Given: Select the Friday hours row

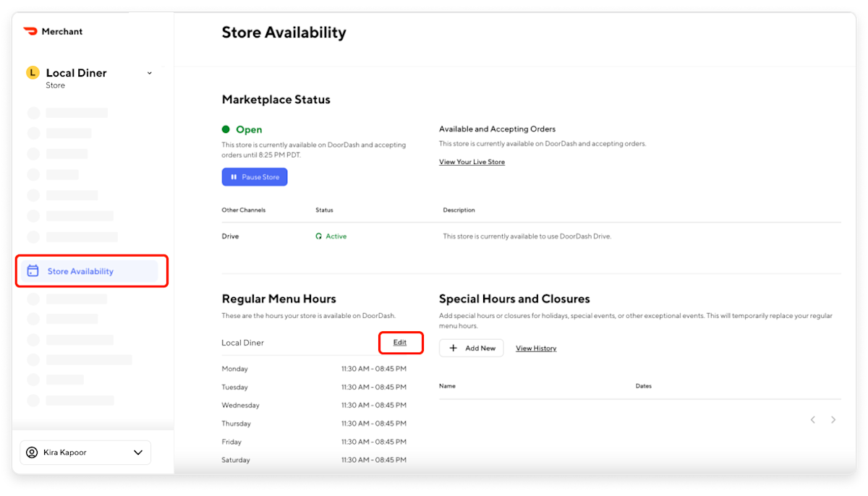Looking at the screenshot, I should click(x=314, y=442).
